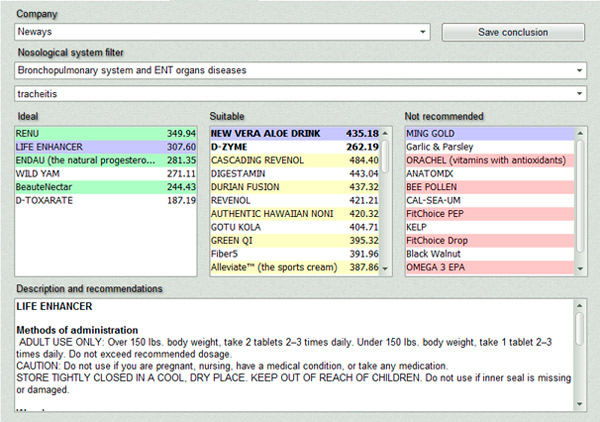This screenshot has width=600, height=422.
Task: Select FitChoice PEP in Not recommended
Action: coord(490,214)
